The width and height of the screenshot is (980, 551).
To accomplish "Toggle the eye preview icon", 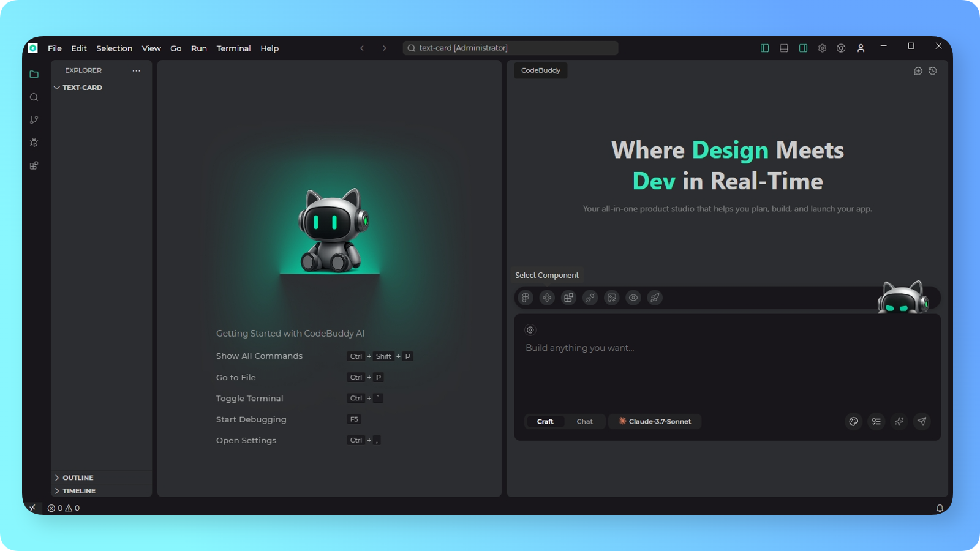I will tap(633, 298).
